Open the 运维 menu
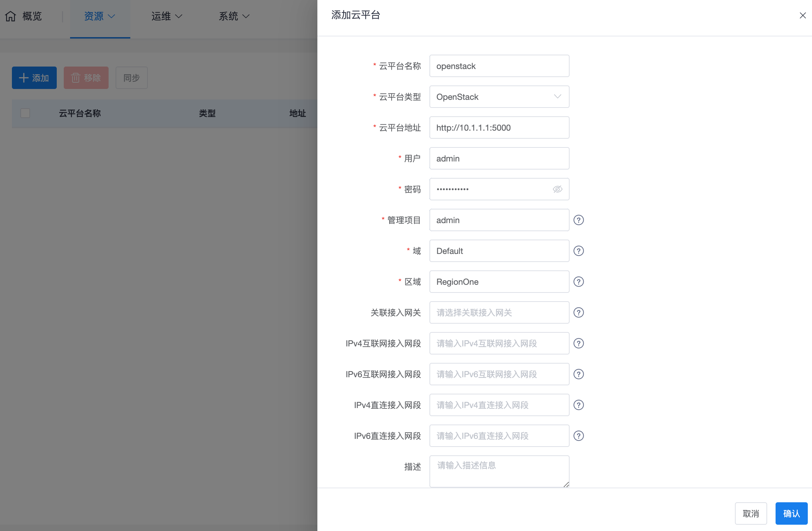The height and width of the screenshot is (531, 812). click(167, 16)
